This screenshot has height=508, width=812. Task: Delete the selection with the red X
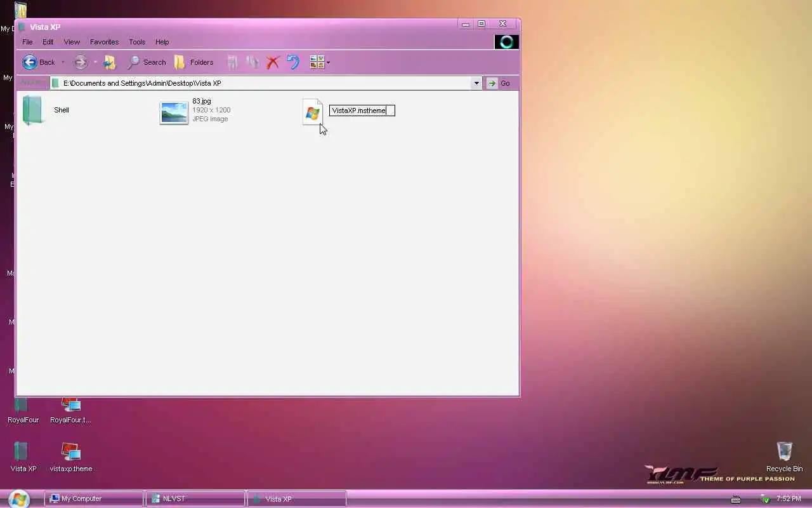point(273,62)
